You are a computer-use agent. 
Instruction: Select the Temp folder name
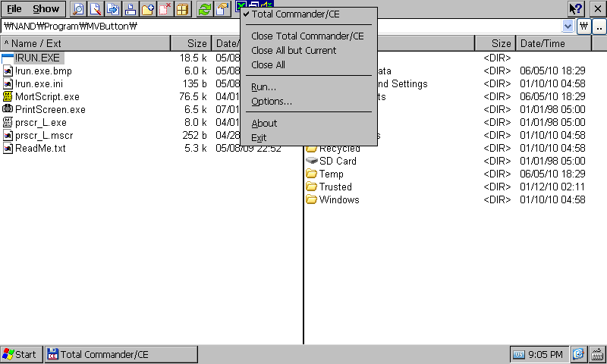click(331, 174)
